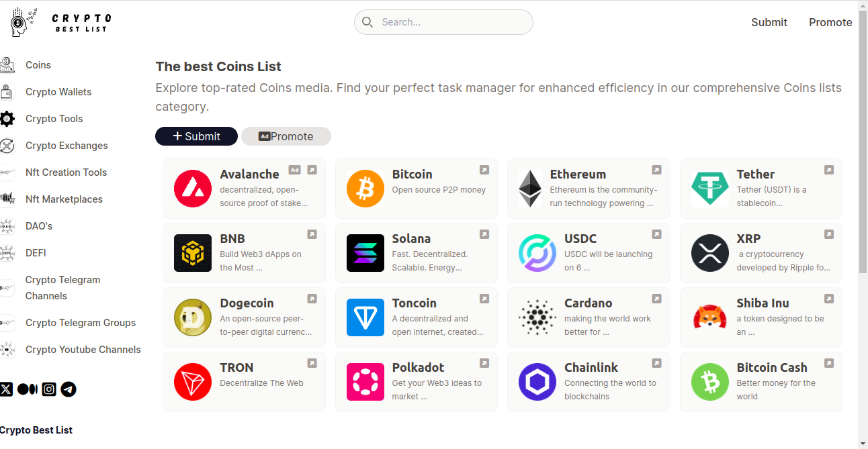Open the Shiba Inu logo
The width and height of the screenshot is (868, 449).
tap(710, 317)
